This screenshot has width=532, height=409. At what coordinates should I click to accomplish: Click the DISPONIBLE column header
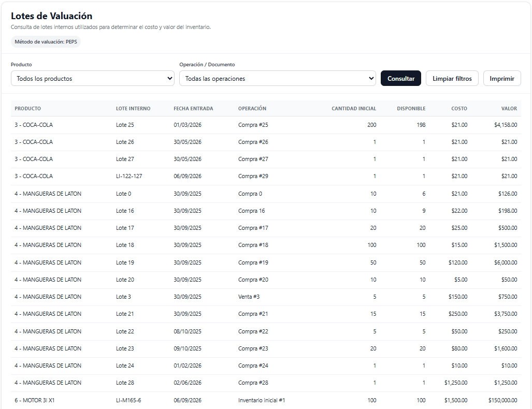(x=411, y=109)
